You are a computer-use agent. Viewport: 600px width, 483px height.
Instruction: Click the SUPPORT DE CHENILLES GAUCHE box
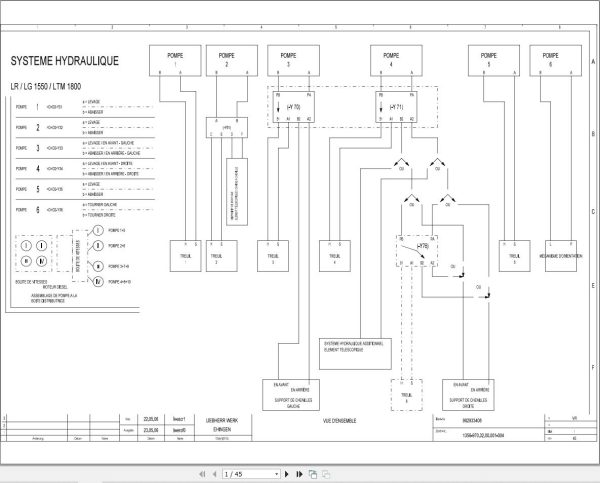pos(291,395)
